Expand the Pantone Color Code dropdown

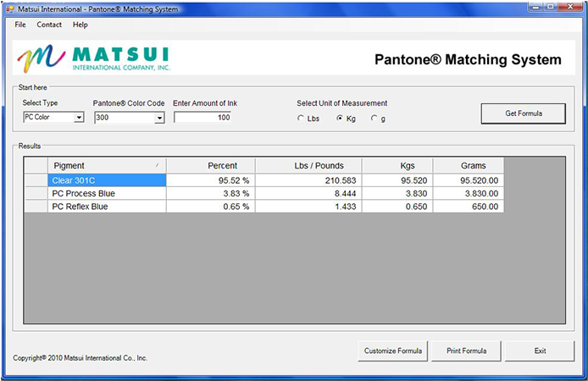point(160,118)
